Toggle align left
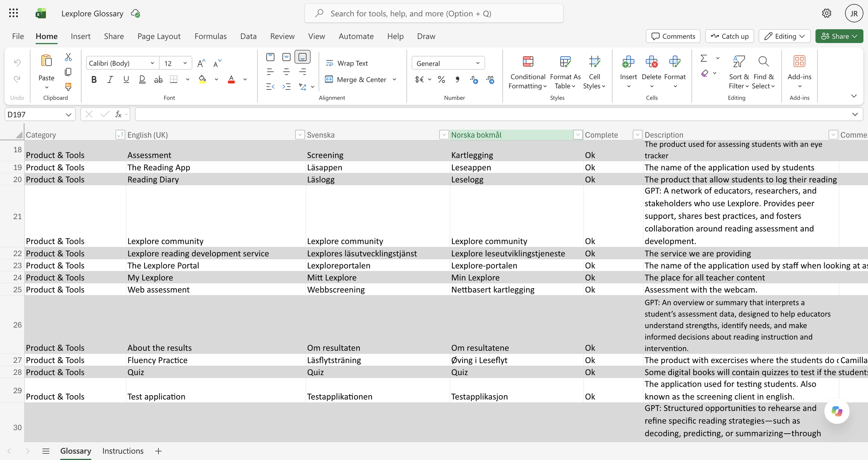 (270, 72)
